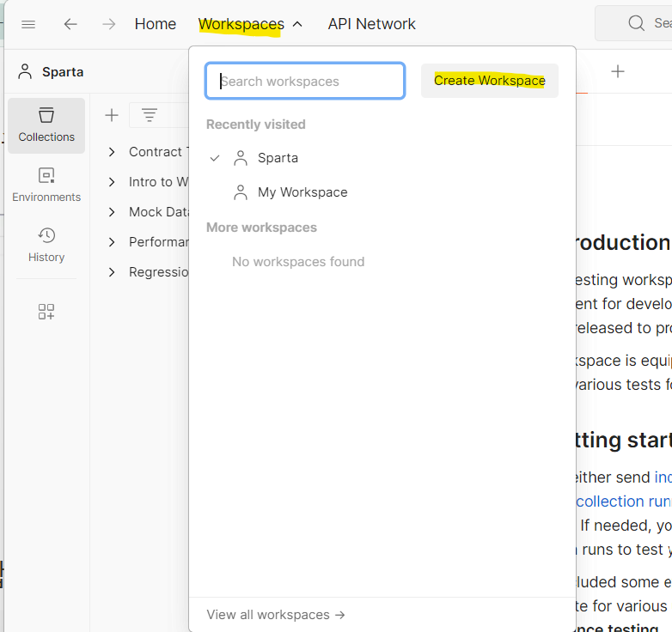Click the person icon beside My Workspace
This screenshot has height=632, width=672.
pos(241,192)
